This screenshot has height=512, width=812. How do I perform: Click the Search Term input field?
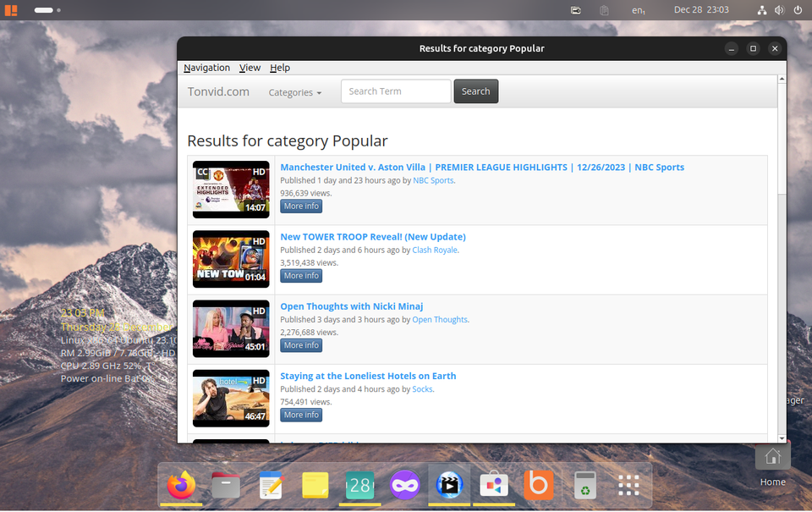click(396, 91)
